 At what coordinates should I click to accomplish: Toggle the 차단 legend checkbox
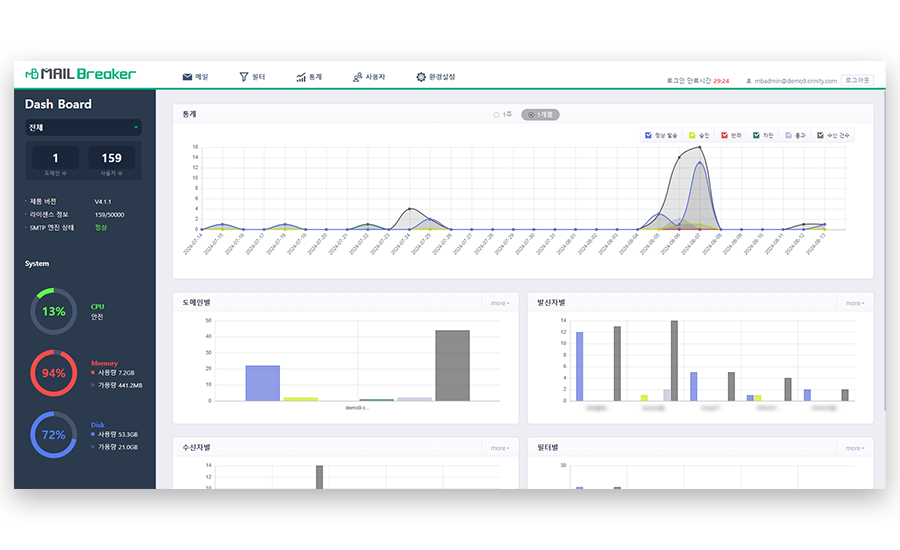pyautogui.click(x=756, y=135)
